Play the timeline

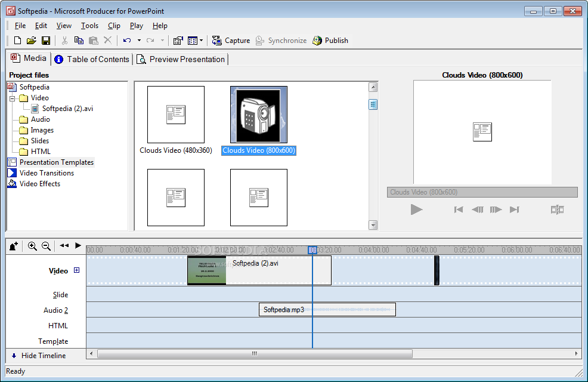[78, 245]
